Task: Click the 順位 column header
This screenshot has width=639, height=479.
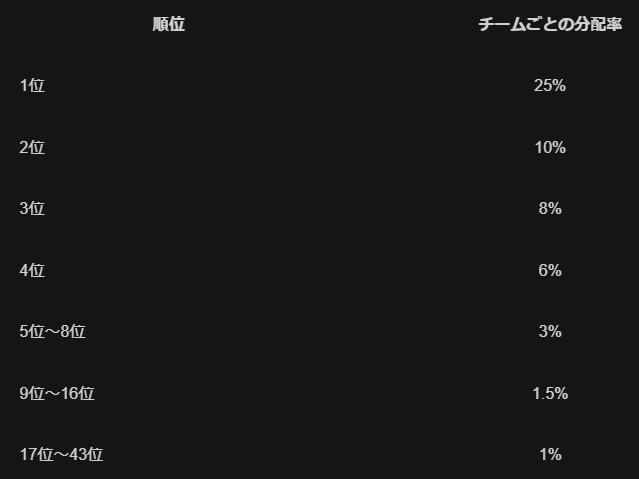Action: click(169, 25)
